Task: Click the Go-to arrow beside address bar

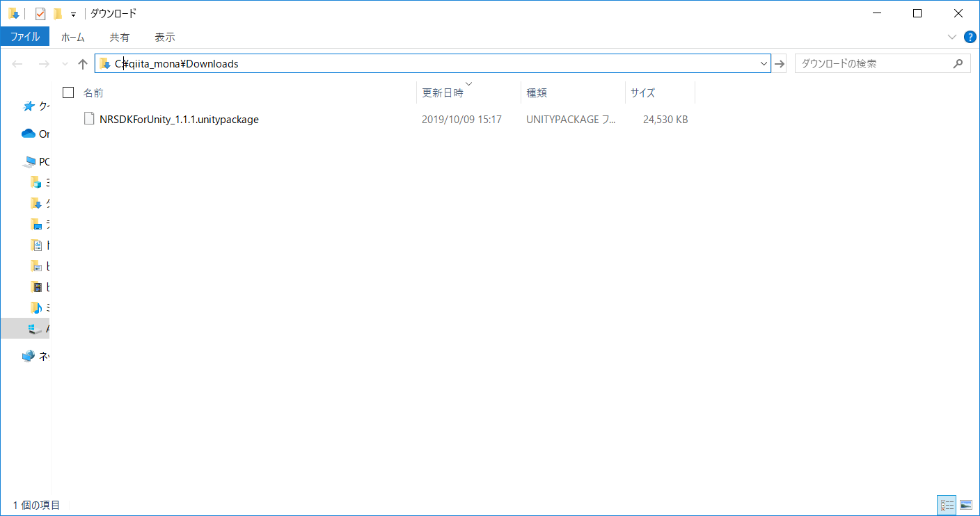Action: point(780,64)
